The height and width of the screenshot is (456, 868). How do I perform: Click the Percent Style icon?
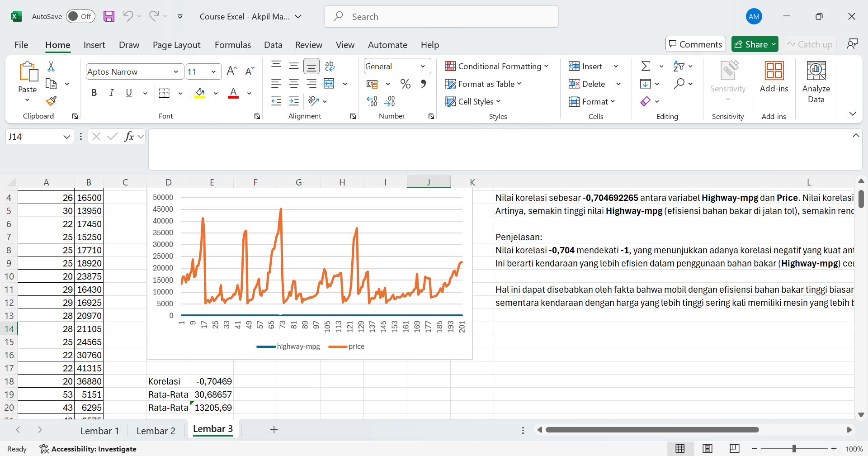point(405,84)
